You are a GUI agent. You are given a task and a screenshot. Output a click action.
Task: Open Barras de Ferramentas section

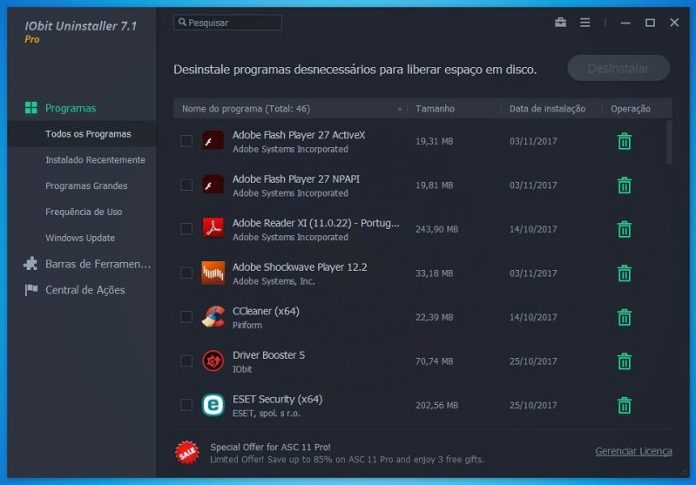tap(98, 264)
